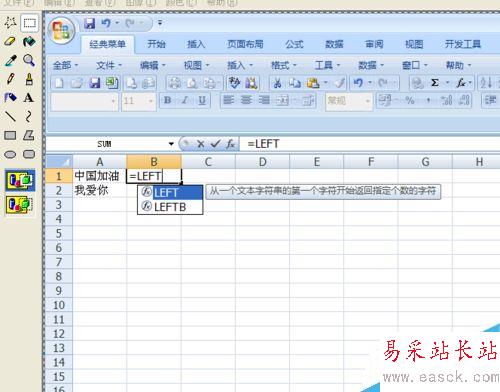Confirm formula with the checkmark icon

(216, 144)
